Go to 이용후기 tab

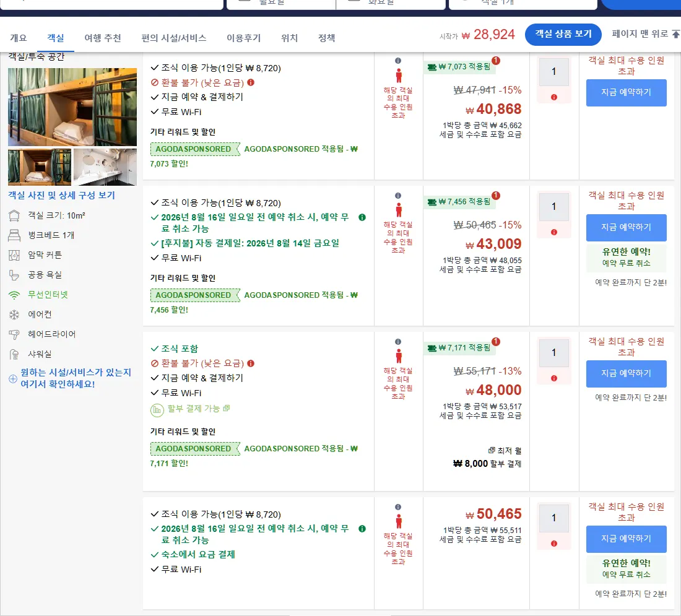click(x=244, y=38)
